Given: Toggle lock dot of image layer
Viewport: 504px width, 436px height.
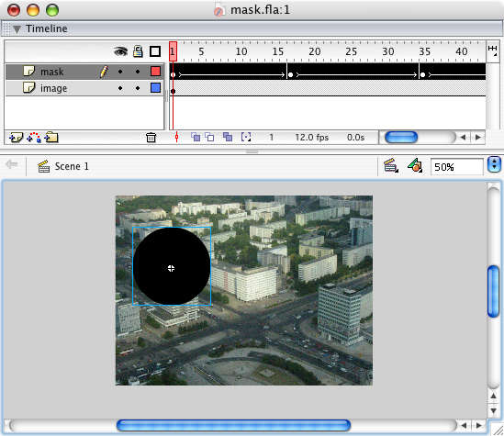Looking at the screenshot, I should click(138, 88).
